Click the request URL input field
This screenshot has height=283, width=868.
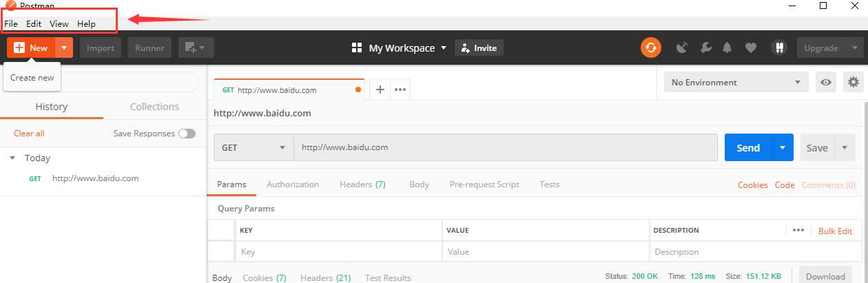click(x=506, y=147)
